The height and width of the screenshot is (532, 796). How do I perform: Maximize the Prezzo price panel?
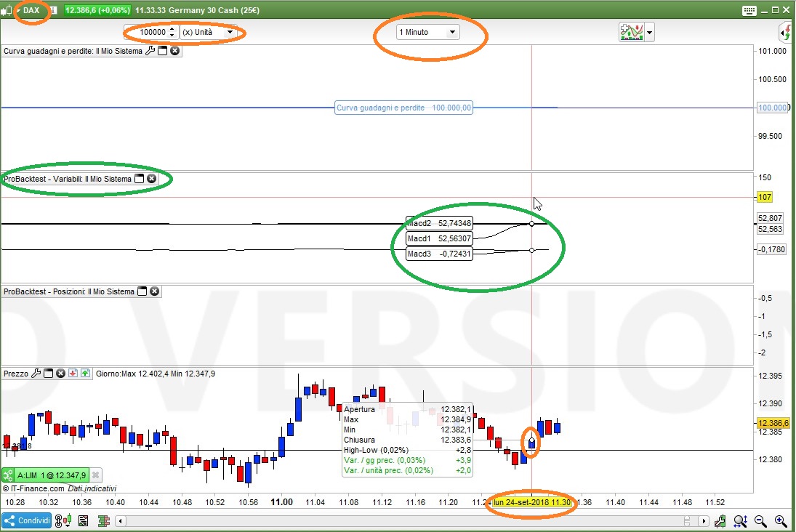(48, 374)
